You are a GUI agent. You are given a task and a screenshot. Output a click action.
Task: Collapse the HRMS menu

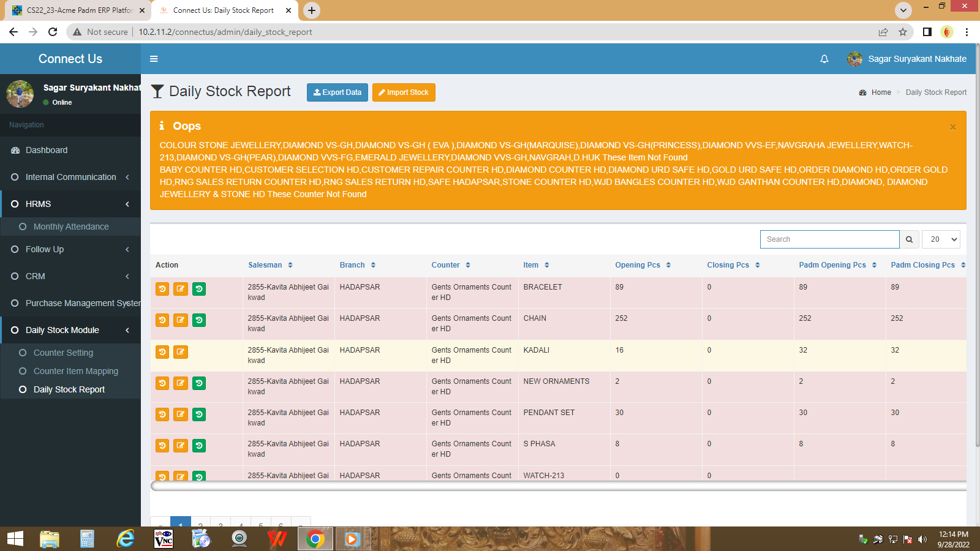pos(70,204)
